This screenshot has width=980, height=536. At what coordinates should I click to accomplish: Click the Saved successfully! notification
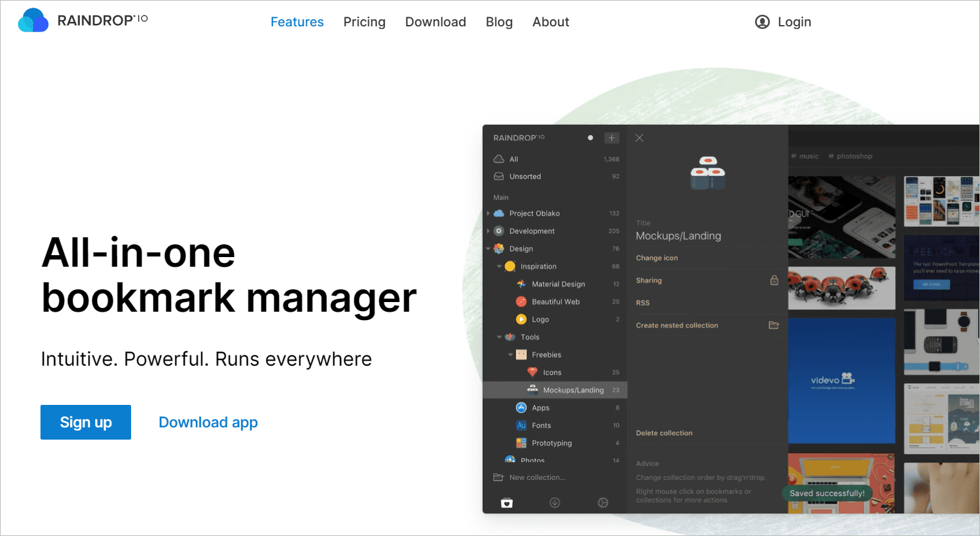click(x=827, y=493)
